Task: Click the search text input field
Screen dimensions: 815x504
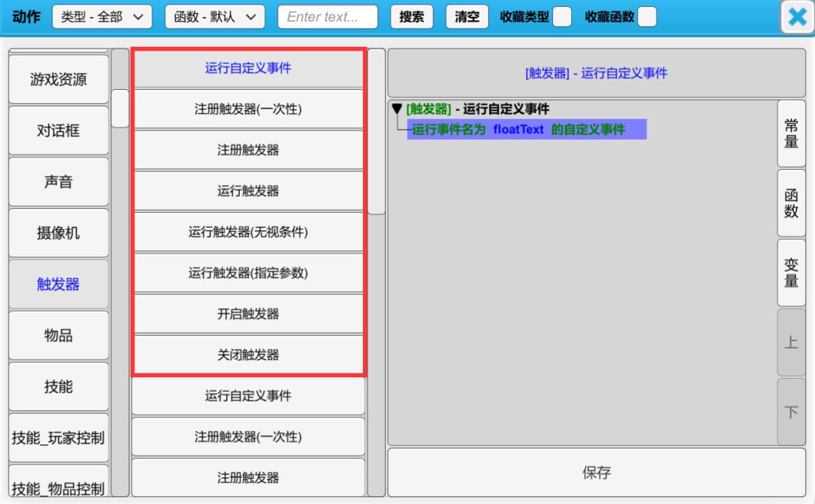Action: coord(328,17)
